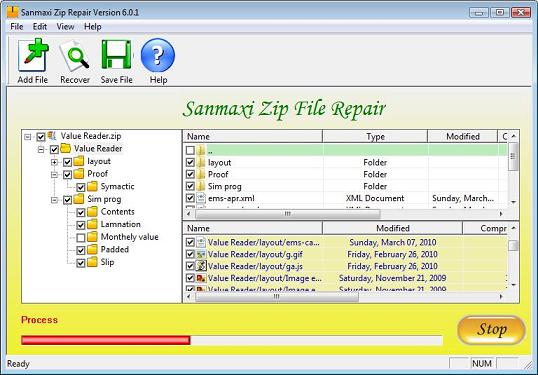Screen dimensions: 538x375
Task: Tick the parent directory '..' row checkbox
Action: coord(190,150)
